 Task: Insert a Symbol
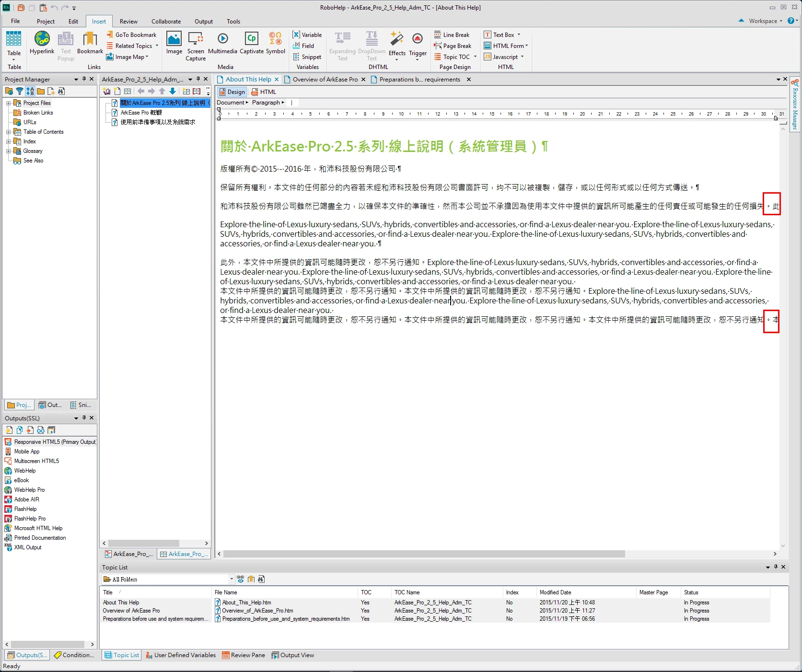click(276, 43)
